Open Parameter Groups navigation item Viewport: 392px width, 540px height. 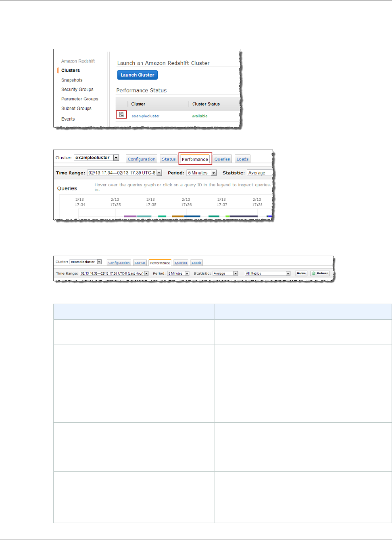coord(79,99)
